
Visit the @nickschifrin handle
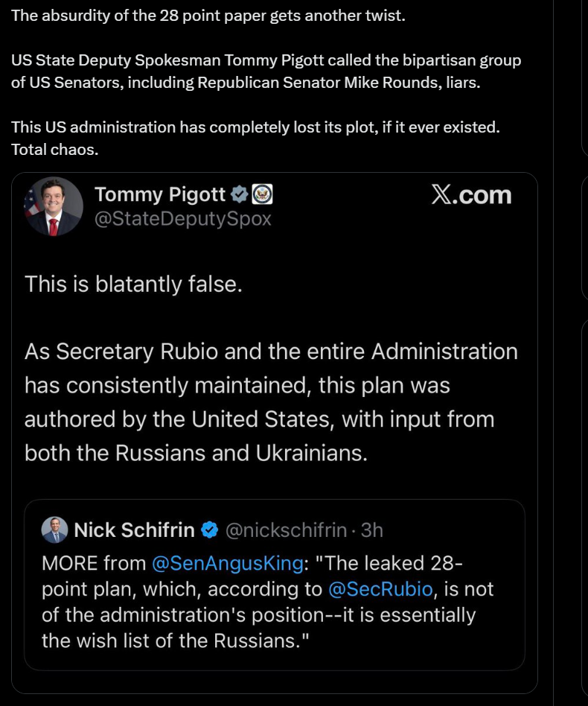286,530
